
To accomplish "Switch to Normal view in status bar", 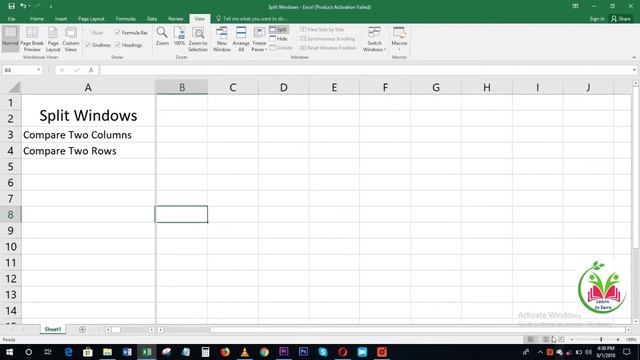I will point(530,340).
